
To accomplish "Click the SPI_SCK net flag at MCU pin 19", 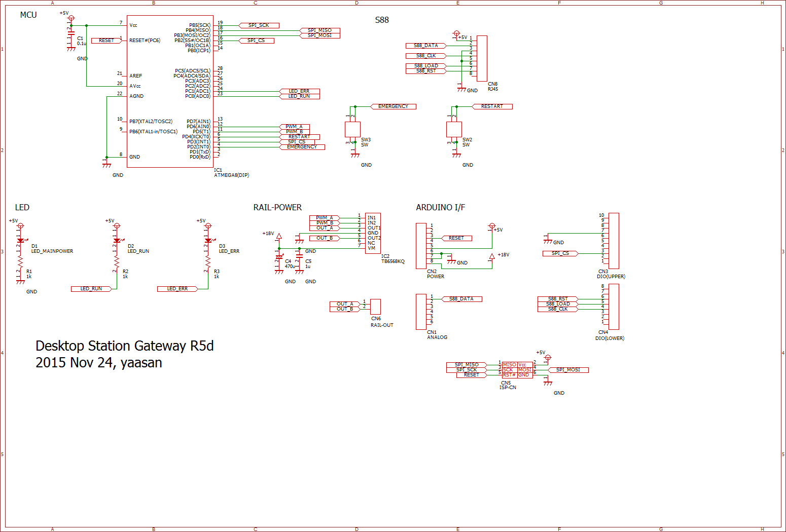I will click(259, 25).
